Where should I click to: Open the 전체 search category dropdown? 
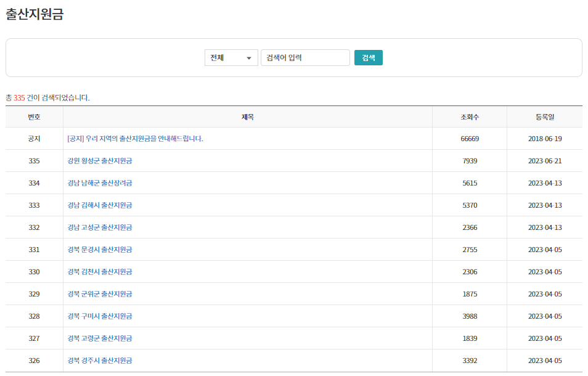[x=231, y=58]
